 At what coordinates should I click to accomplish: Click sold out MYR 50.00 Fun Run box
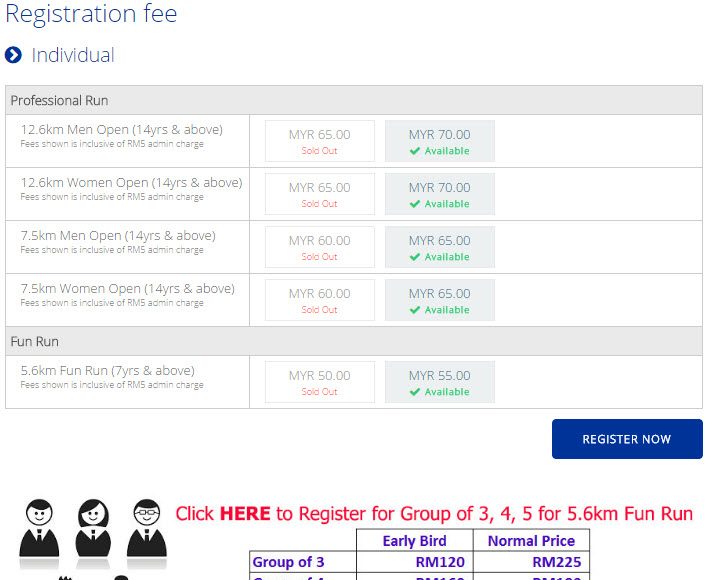pyautogui.click(x=320, y=382)
